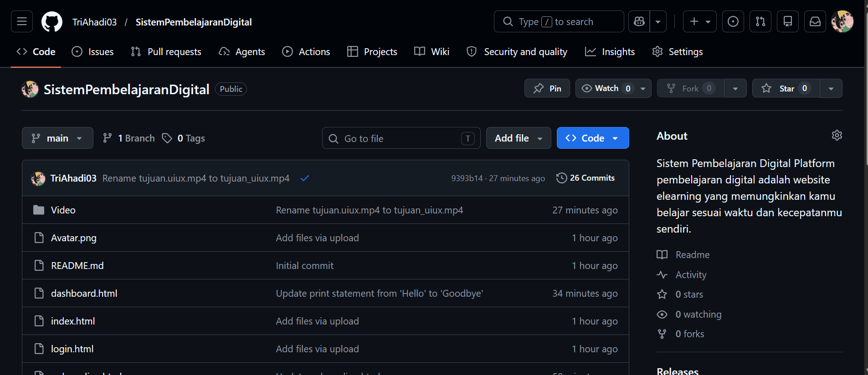This screenshot has height=375, width=868.
Task: View the 0 Tags list
Action: 184,138
